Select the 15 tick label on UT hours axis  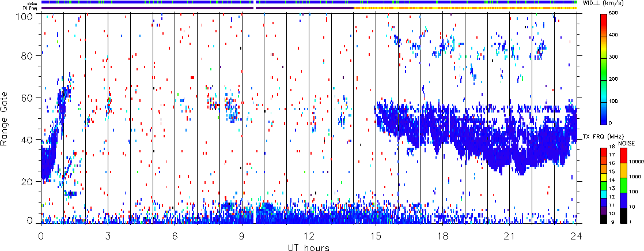pos(376,237)
